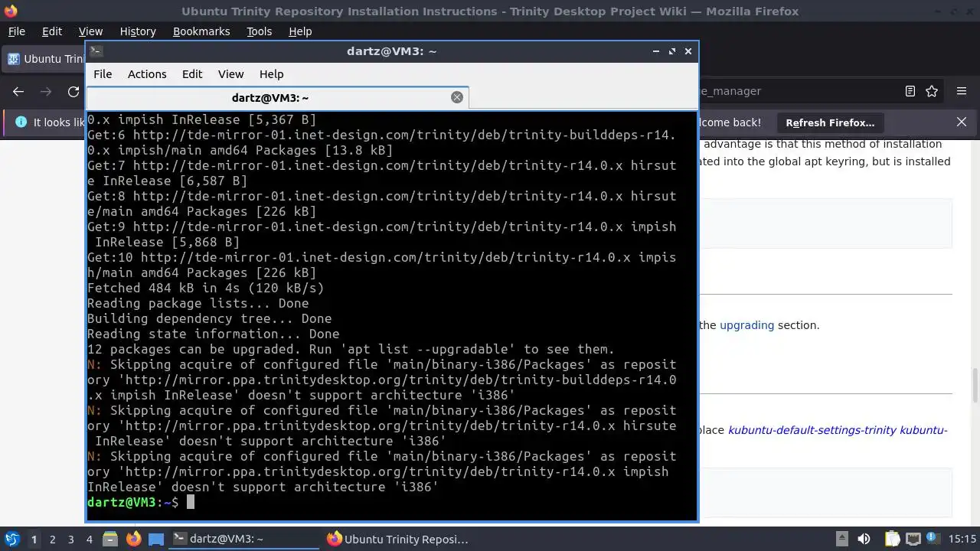Open Firefox View menu
The width and height of the screenshot is (980, 551).
(90, 31)
